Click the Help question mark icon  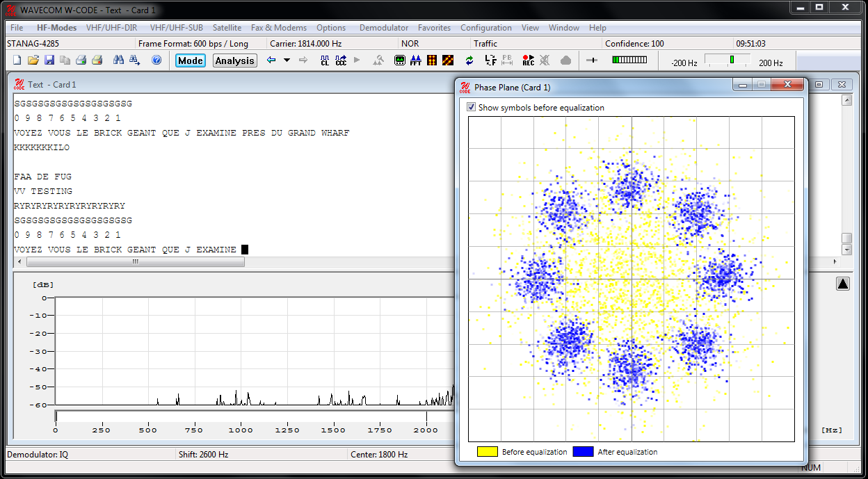[156, 60]
